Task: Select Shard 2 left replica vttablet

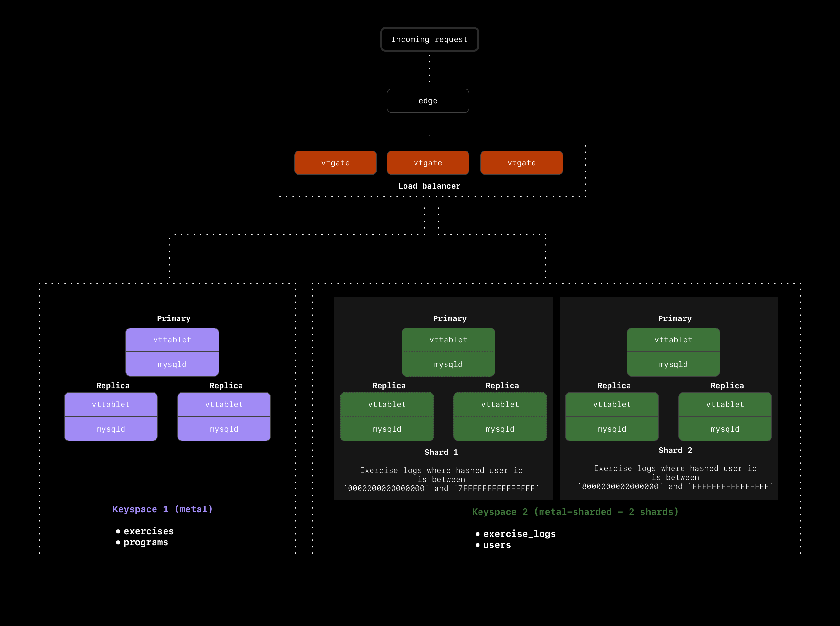Action: (x=612, y=404)
